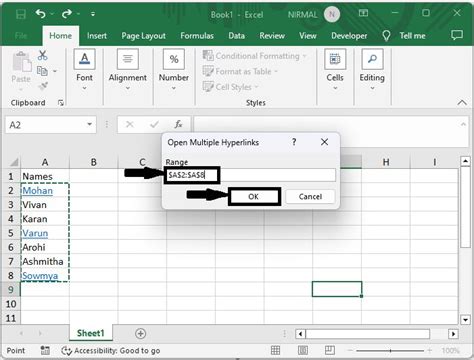Image resolution: width=474 pixels, height=360 pixels.
Task: Click the macro recording status icon
Action: (x=45, y=350)
